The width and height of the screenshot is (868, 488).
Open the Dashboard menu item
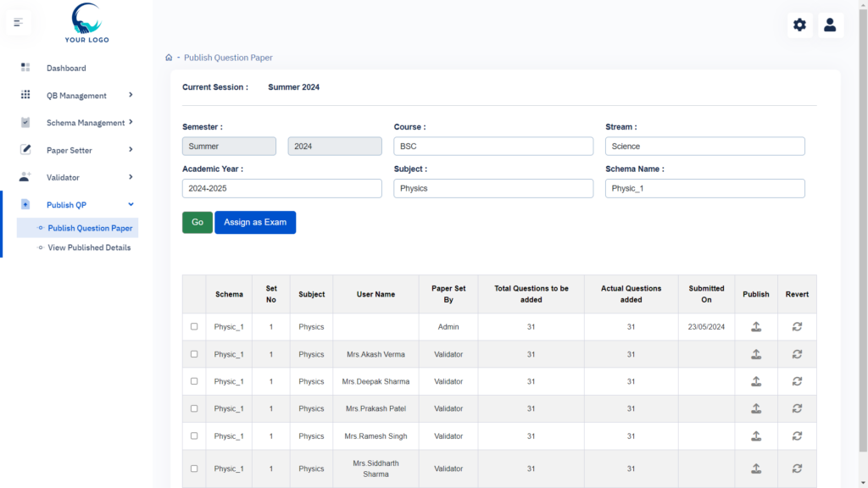click(x=66, y=68)
